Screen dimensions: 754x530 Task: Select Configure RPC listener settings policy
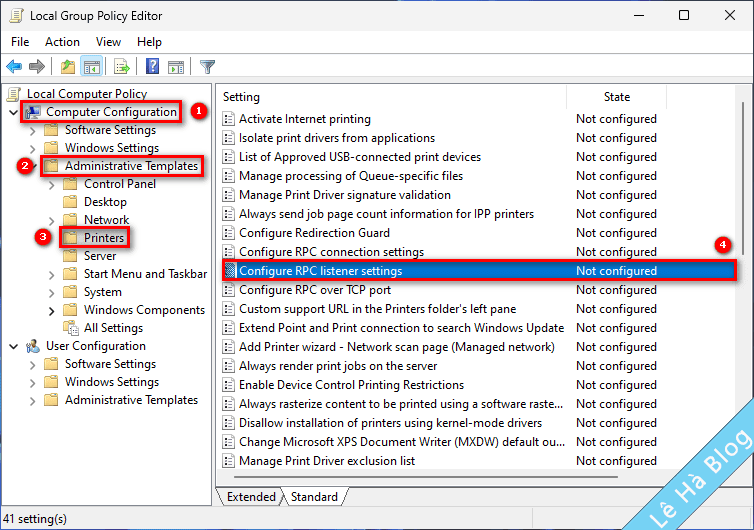click(320, 271)
